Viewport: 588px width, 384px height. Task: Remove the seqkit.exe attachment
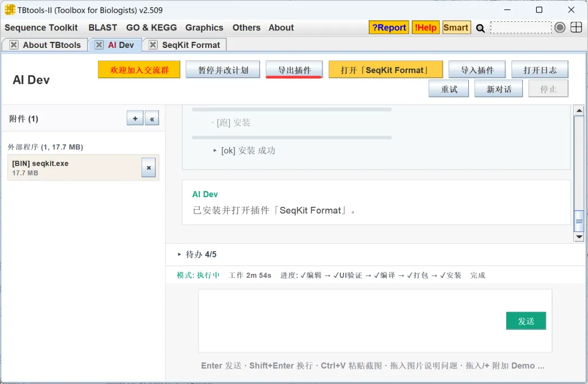[x=149, y=168]
